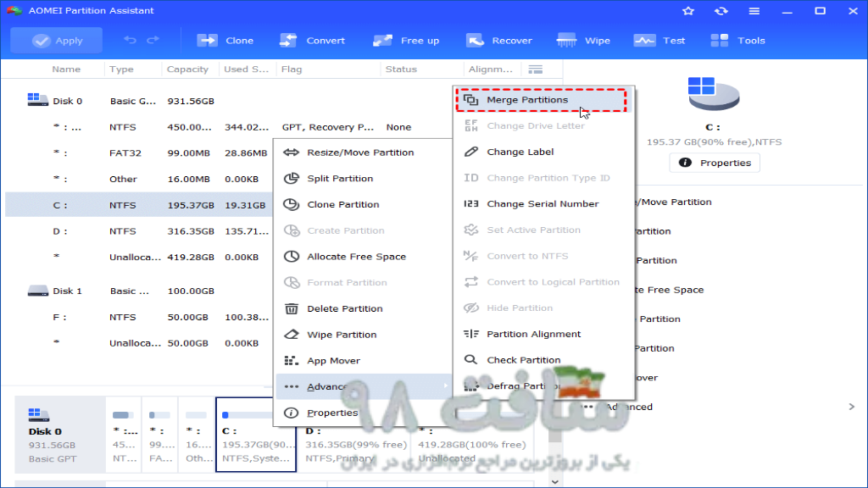Select App Mover in context menu
Screen dimensions: 868x488
(x=364, y=360)
